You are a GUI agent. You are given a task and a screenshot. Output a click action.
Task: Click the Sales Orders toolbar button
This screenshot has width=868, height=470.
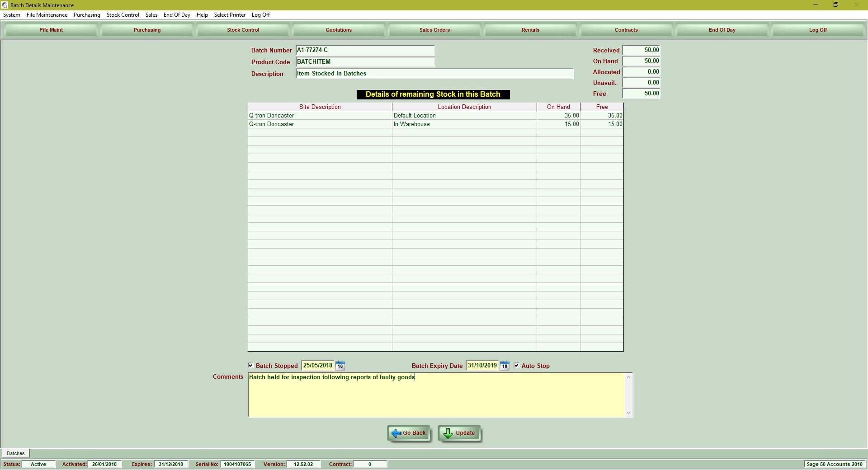434,30
